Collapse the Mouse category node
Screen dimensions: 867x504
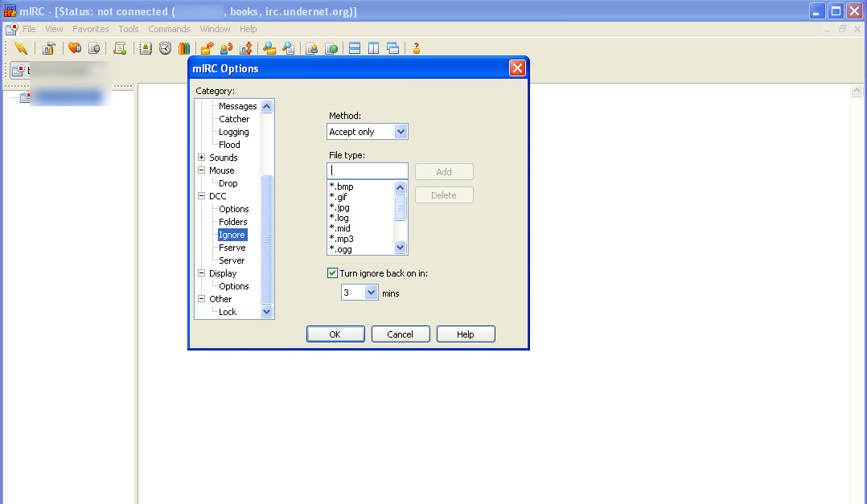(x=201, y=170)
